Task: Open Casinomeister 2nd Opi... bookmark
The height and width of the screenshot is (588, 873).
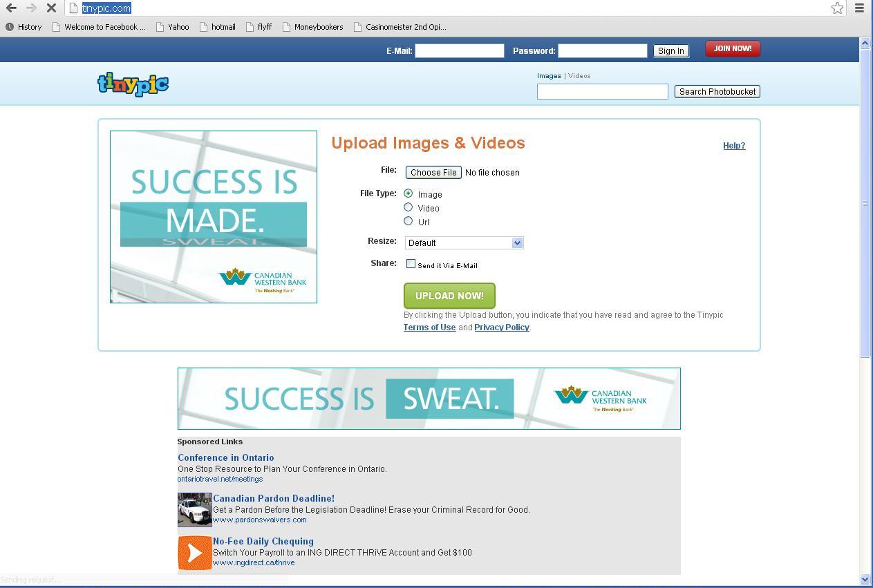Action: click(x=400, y=27)
